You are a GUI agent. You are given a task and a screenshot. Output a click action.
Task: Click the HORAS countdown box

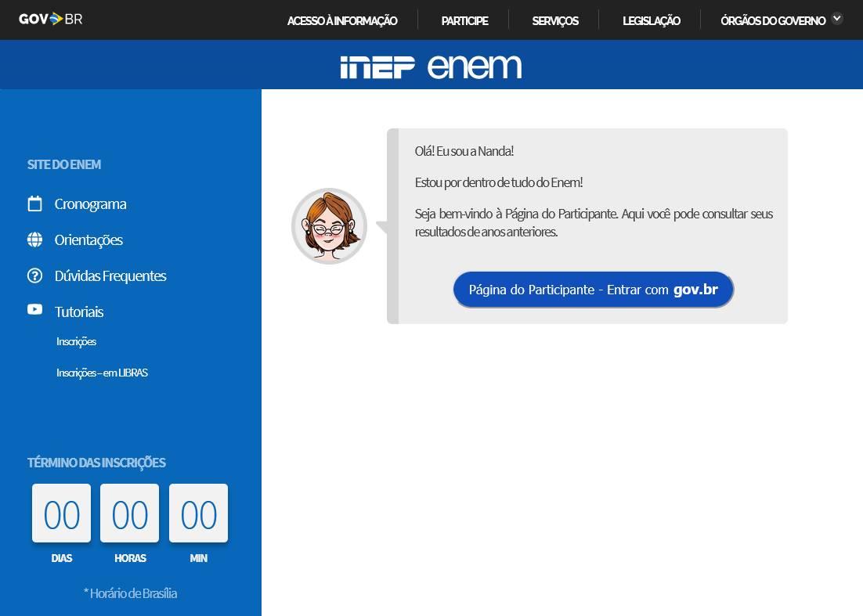pos(130,513)
